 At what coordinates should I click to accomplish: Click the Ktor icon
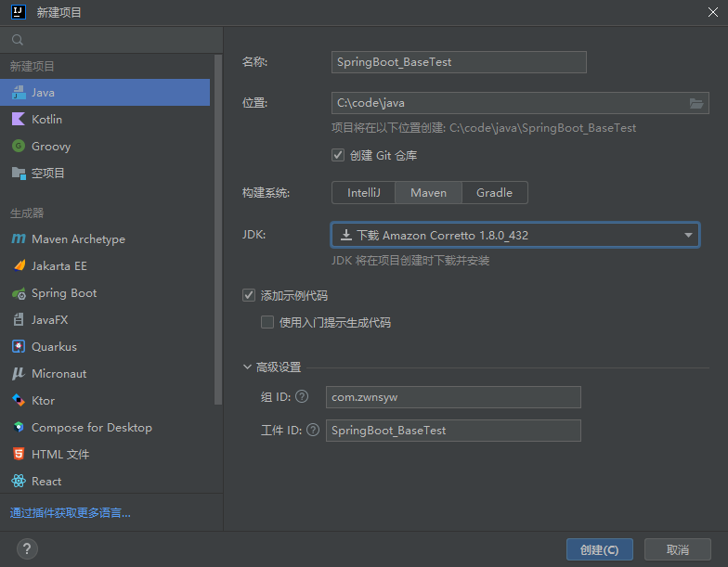[19, 401]
